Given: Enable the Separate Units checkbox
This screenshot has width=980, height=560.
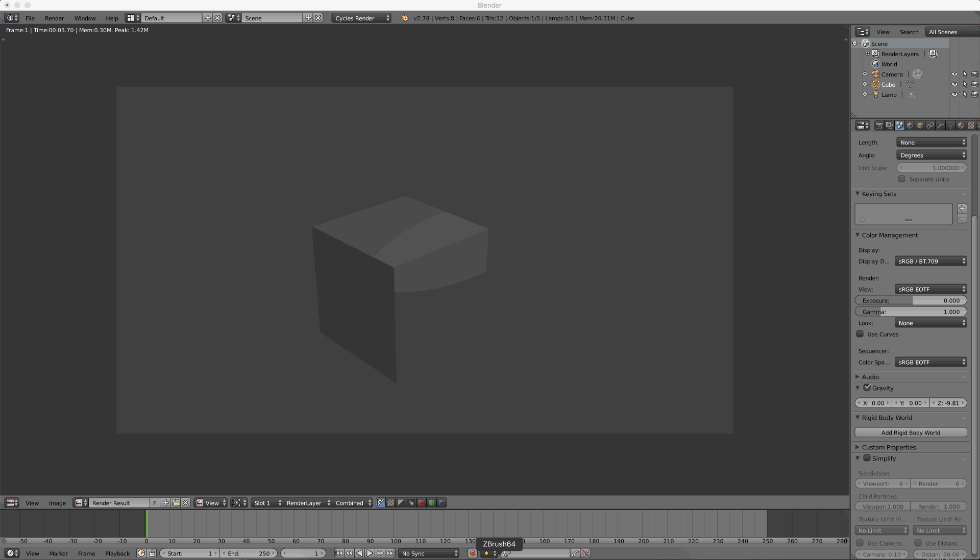Looking at the screenshot, I should coord(902,179).
